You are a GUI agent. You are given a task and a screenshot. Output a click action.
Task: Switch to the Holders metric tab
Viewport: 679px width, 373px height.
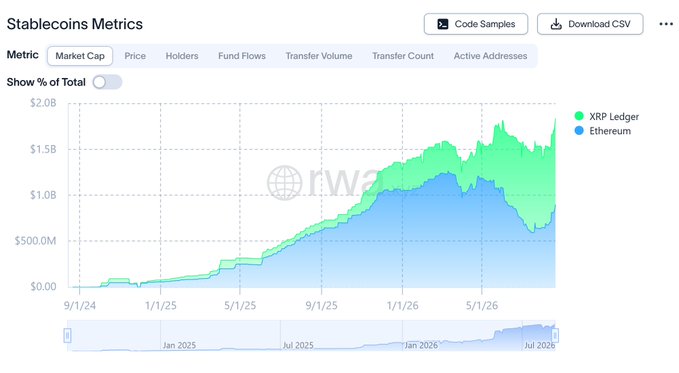[x=182, y=56]
